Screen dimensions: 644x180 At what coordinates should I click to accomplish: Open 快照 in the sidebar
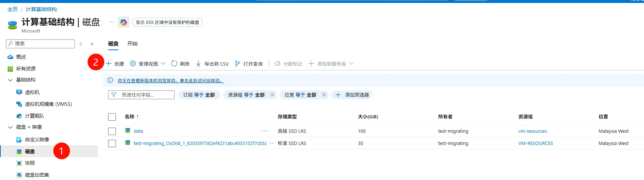coord(30,163)
